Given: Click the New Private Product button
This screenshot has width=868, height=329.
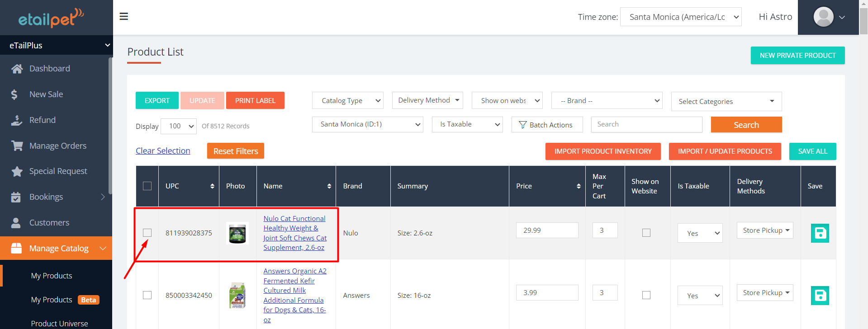Looking at the screenshot, I should pyautogui.click(x=797, y=55).
